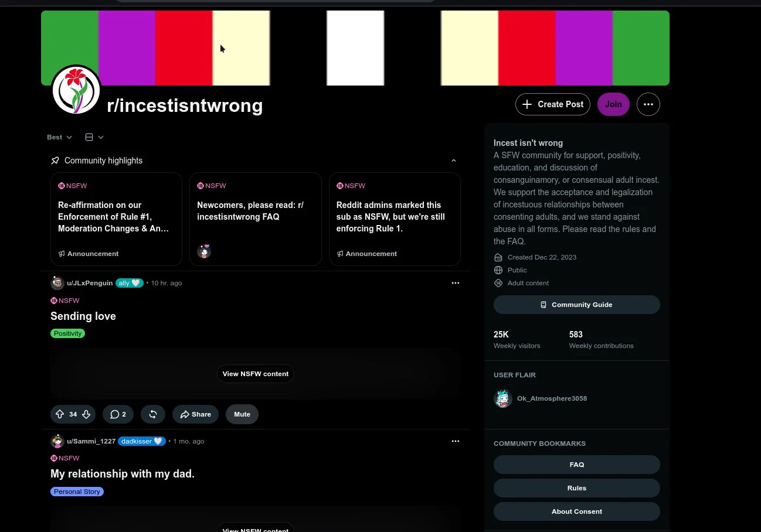The image size is (761, 532).
Task: Open the Best sort dropdown
Action: point(59,137)
